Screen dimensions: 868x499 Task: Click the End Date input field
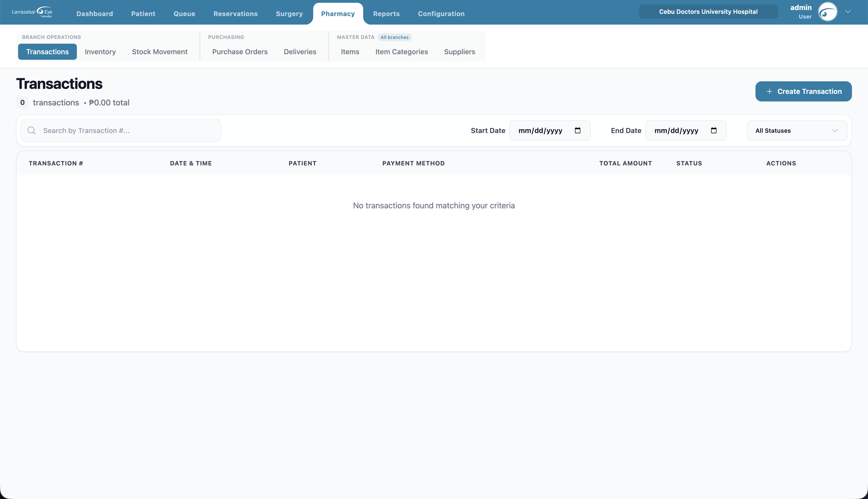click(686, 131)
